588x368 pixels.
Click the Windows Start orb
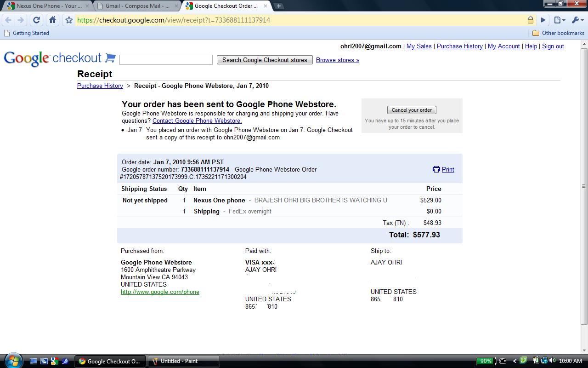pos(12,360)
